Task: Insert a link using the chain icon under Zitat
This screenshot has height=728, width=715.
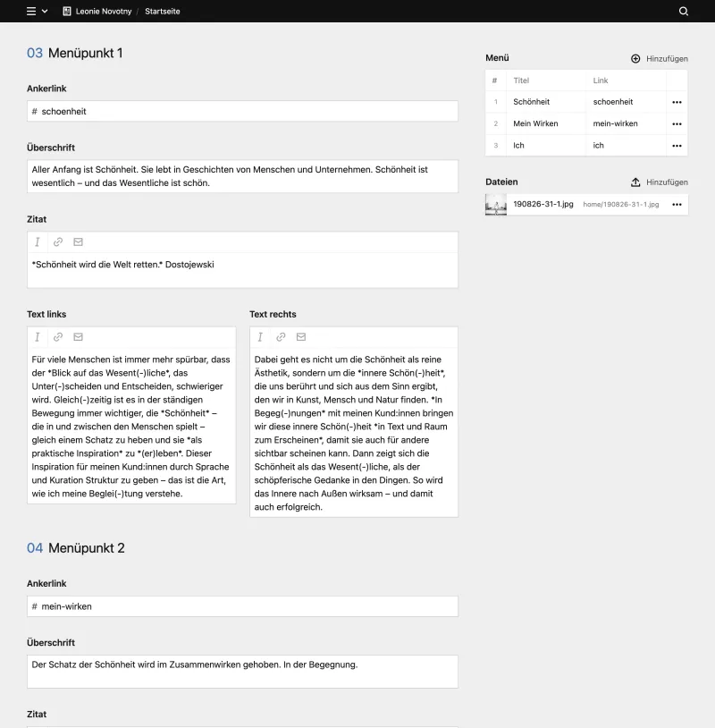Action: (57, 241)
